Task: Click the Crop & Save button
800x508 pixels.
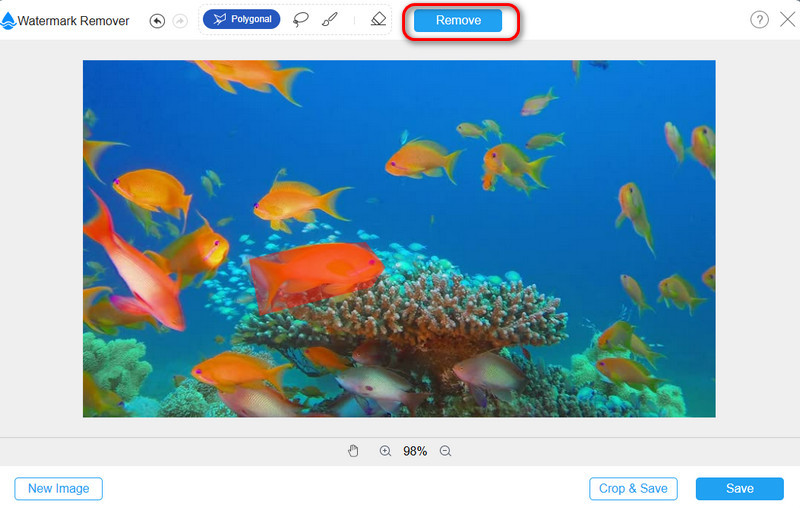Action: click(633, 489)
